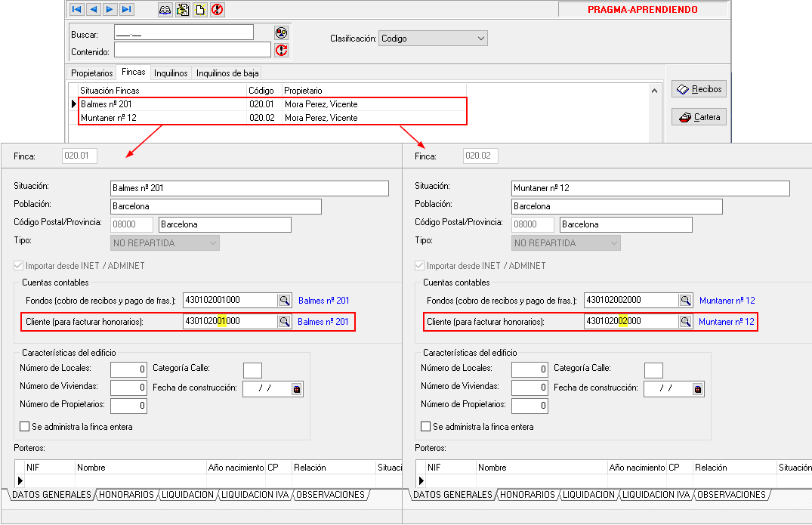This screenshot has width=812, height=525.
Task: Click Nombre column header in Porteros 020.01
Action: coord(140,468)
